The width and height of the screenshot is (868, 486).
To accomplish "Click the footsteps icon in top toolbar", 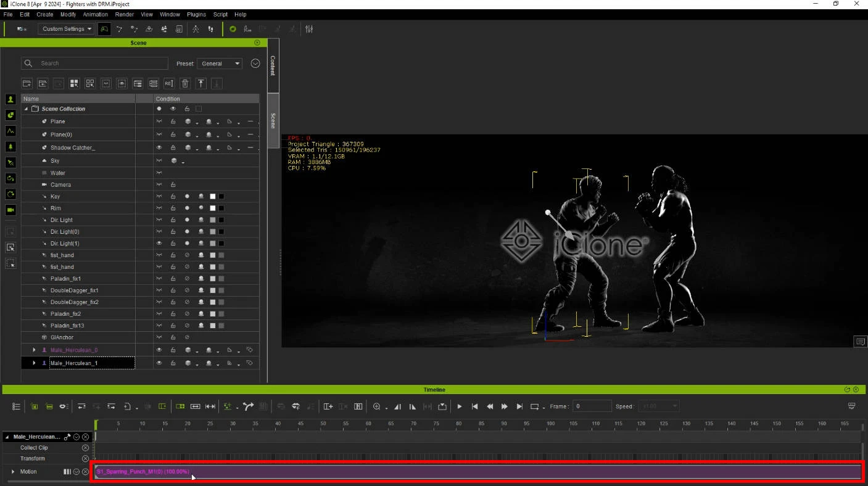I will pos(211,29).
